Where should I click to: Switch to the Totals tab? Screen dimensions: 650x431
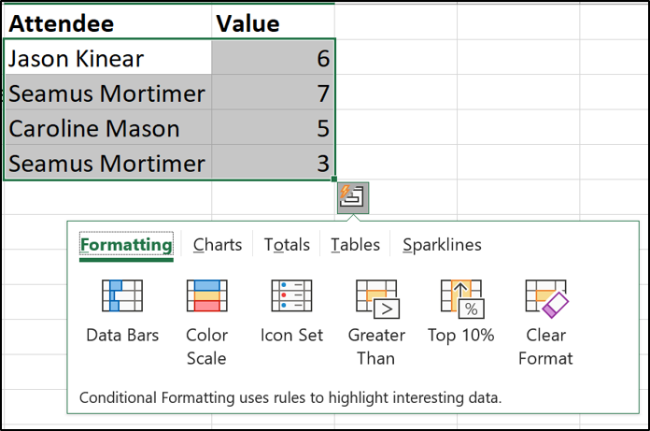pyautogui.click(x=286, y=245)
